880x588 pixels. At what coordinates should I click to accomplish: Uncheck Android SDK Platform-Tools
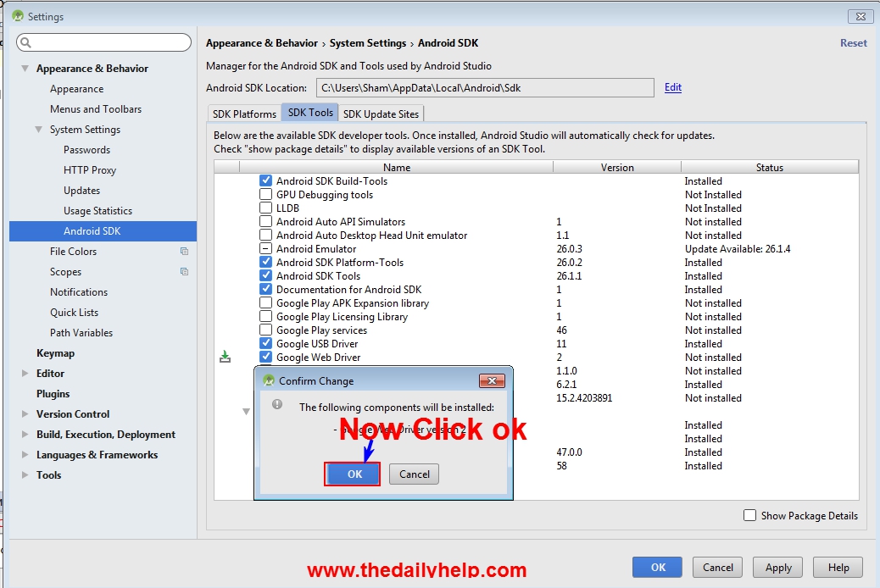pos(266,262)
